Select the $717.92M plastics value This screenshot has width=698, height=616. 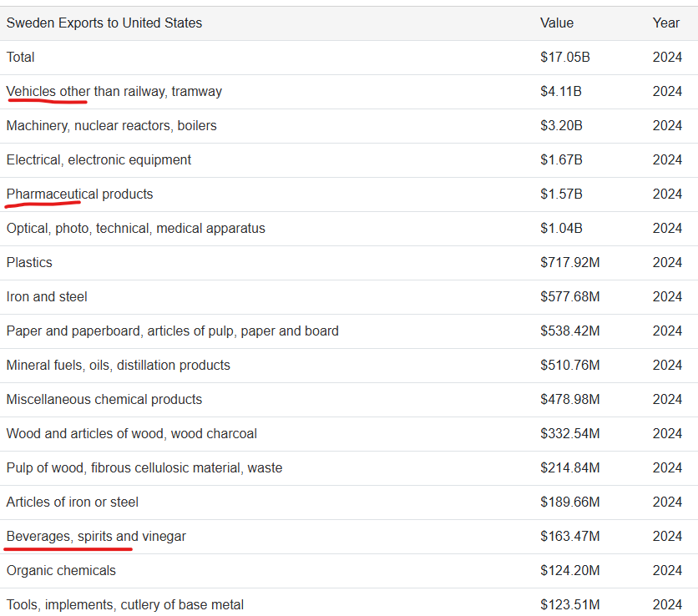[x=569, y=262]
